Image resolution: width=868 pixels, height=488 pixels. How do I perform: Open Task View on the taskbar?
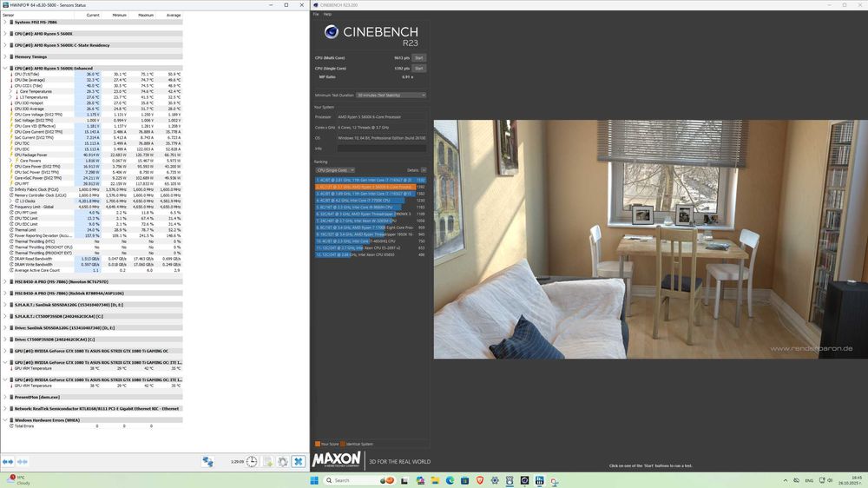point(404,480)
